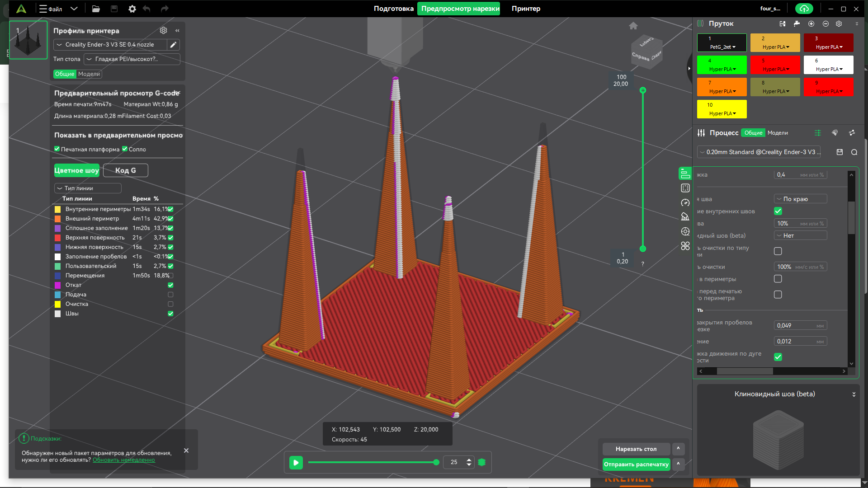Select the green filament 4 swatch

tap(722, 65)
